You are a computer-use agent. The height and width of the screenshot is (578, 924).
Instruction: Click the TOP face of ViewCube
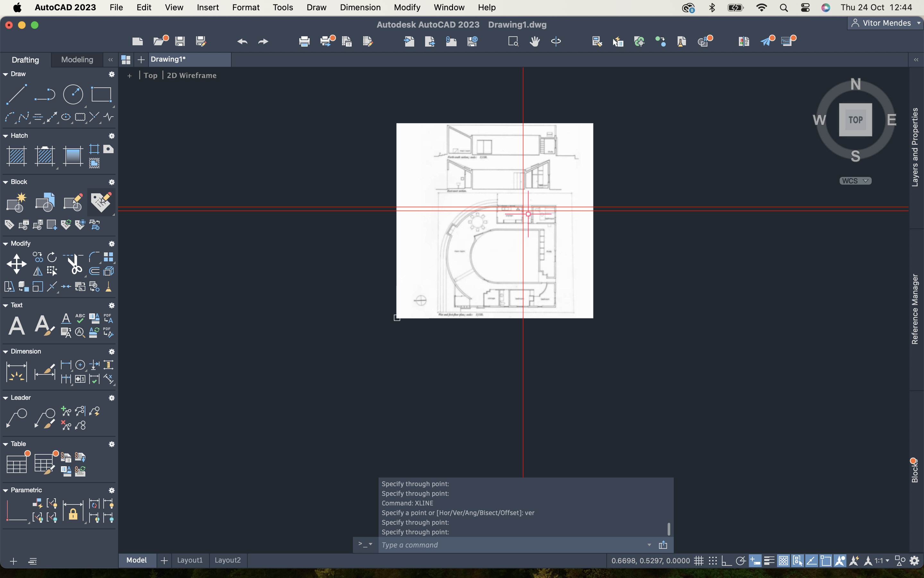tap(855, 120)
